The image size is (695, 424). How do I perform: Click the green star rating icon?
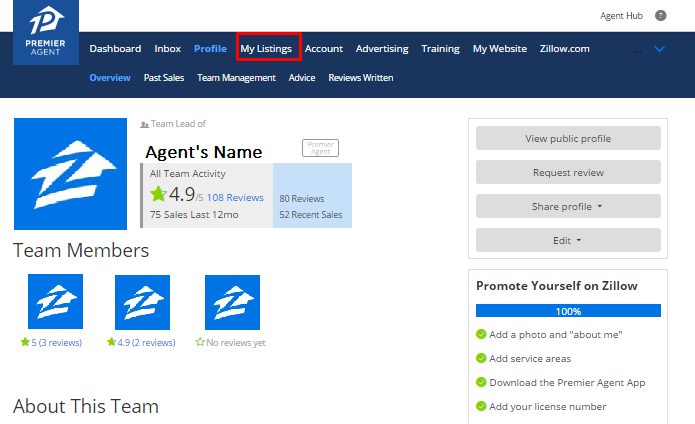point(158,194)
